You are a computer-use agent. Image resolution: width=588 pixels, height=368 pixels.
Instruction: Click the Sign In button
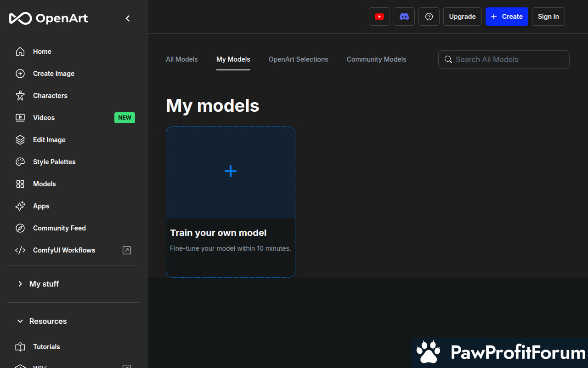pos(548,17)
